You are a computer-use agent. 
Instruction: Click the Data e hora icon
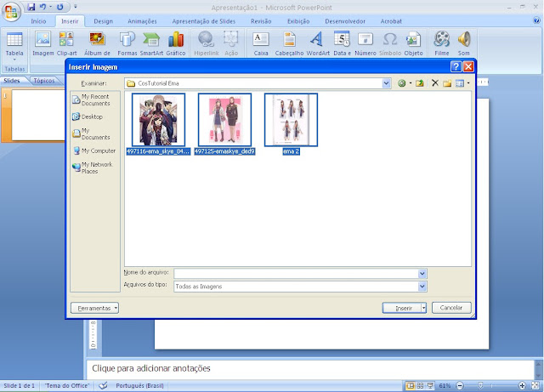[x=342, y=43]
